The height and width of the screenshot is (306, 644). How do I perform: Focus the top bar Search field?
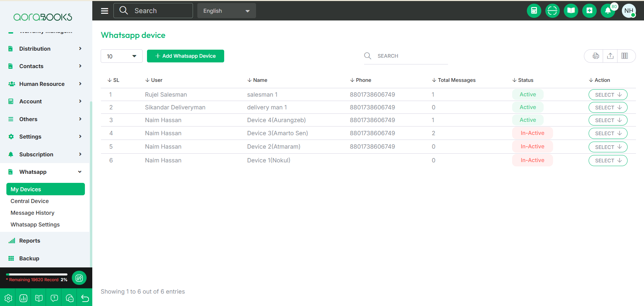coord(153,10)
